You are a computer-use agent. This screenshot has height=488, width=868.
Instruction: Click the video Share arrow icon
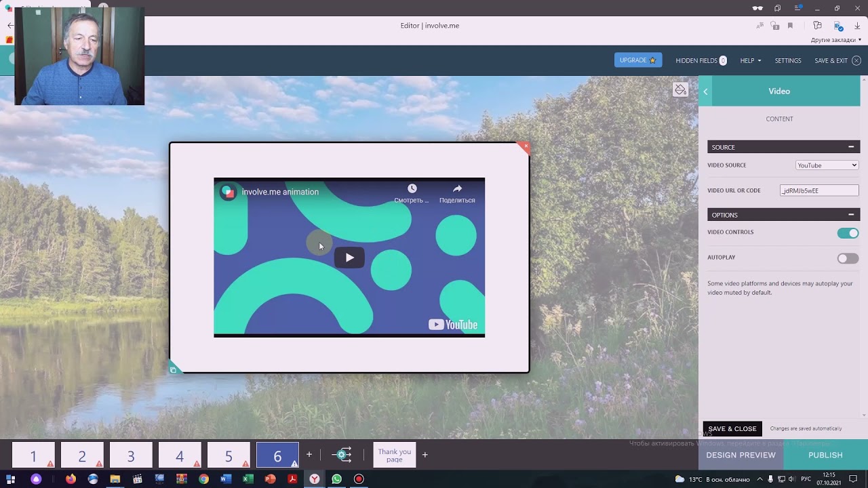coord(457,188)
